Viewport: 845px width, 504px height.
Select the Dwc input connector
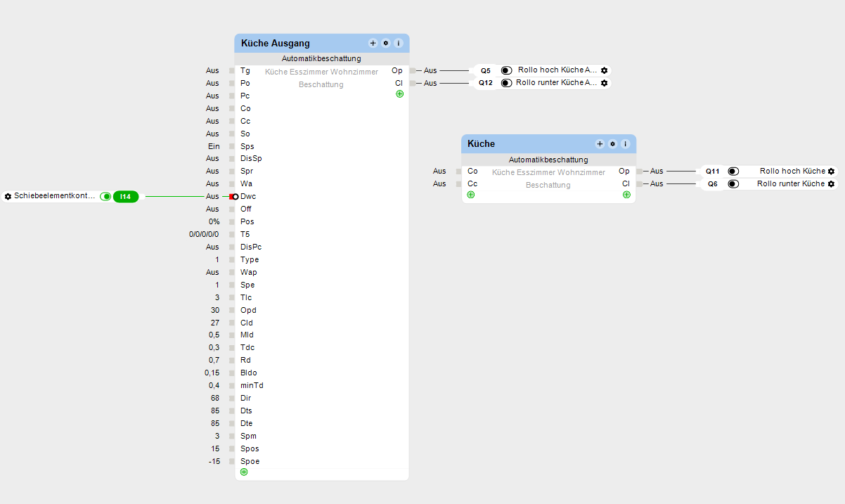tap(236, 197)
